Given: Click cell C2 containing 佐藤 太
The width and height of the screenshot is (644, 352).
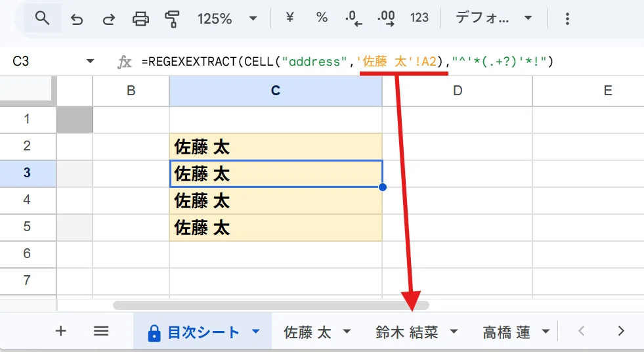Looking at the screenshot, I should 276,146.
